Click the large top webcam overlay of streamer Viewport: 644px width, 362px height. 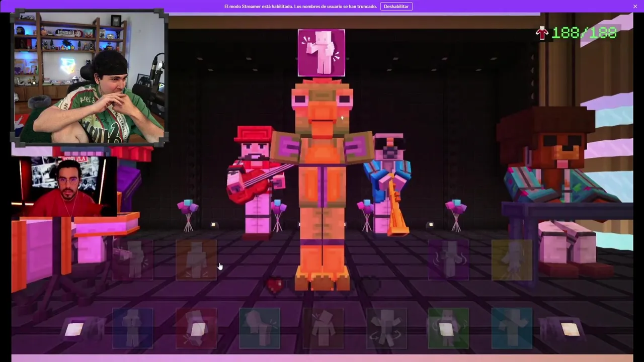89,78
